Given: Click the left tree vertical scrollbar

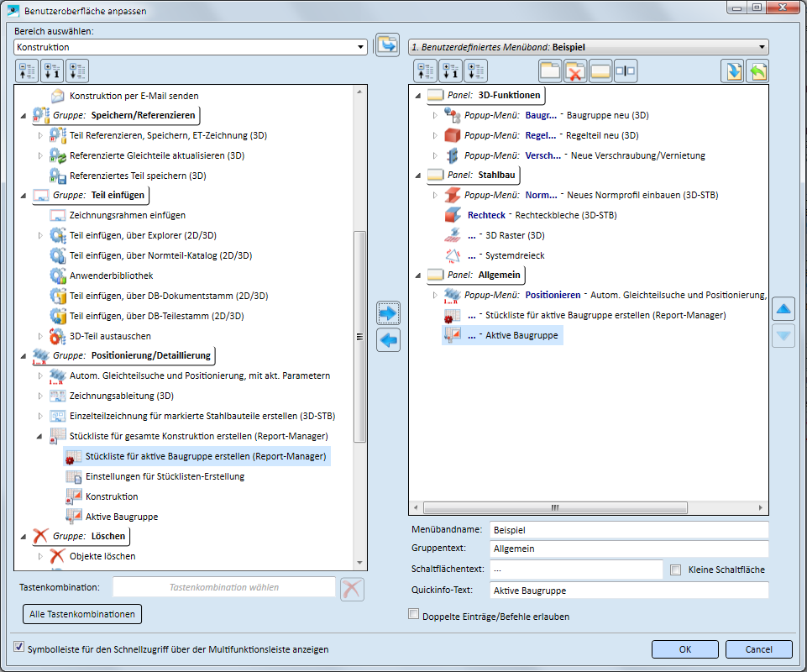Looking at the screenshot, I should 360,336.
